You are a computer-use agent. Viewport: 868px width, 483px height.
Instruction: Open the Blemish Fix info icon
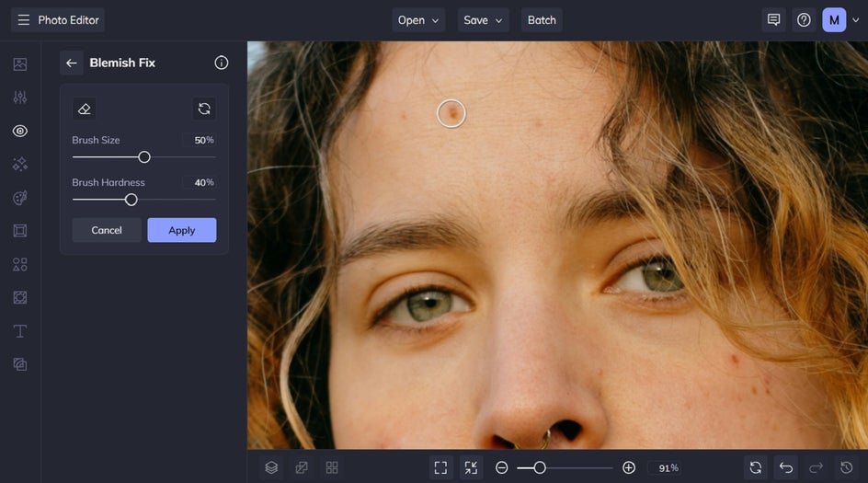pyautogui.click(x=222, y=63)
